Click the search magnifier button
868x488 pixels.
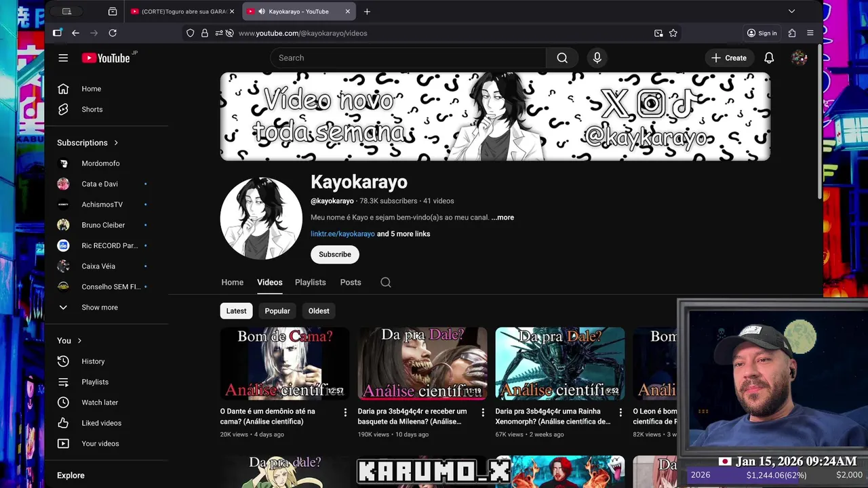[x=562, y=58]
